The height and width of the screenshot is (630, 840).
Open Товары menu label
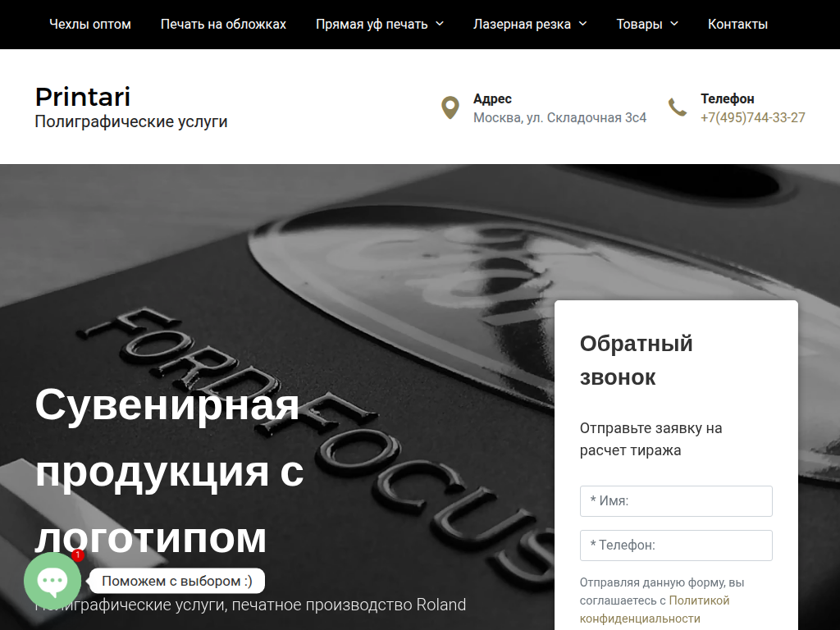(x=639, y=24)
